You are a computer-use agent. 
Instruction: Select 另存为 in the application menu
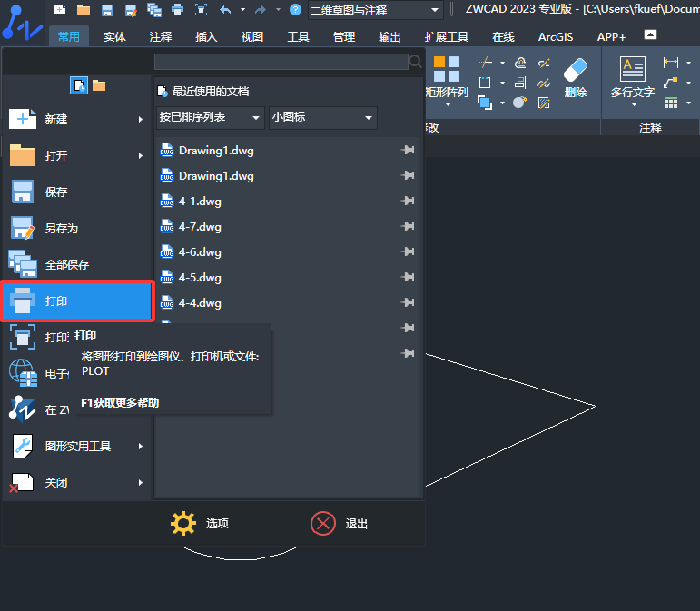click(x=77, y=228)
